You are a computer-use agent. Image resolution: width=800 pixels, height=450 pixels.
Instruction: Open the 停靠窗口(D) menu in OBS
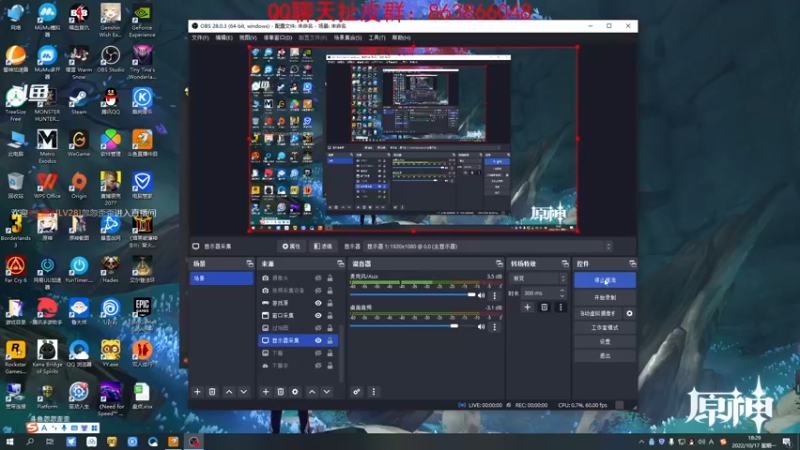click(278, 38)
